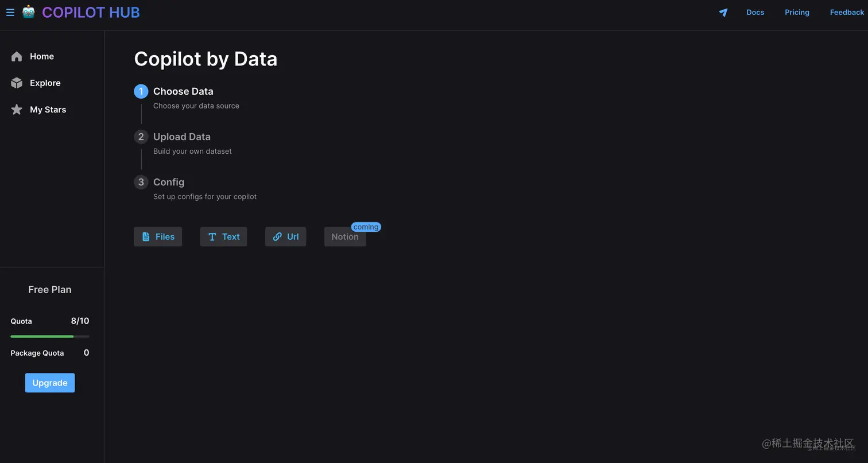Screen dimensions: 868x463
Task: Go to step 1 Choose Data
Action: pos(183,91)
